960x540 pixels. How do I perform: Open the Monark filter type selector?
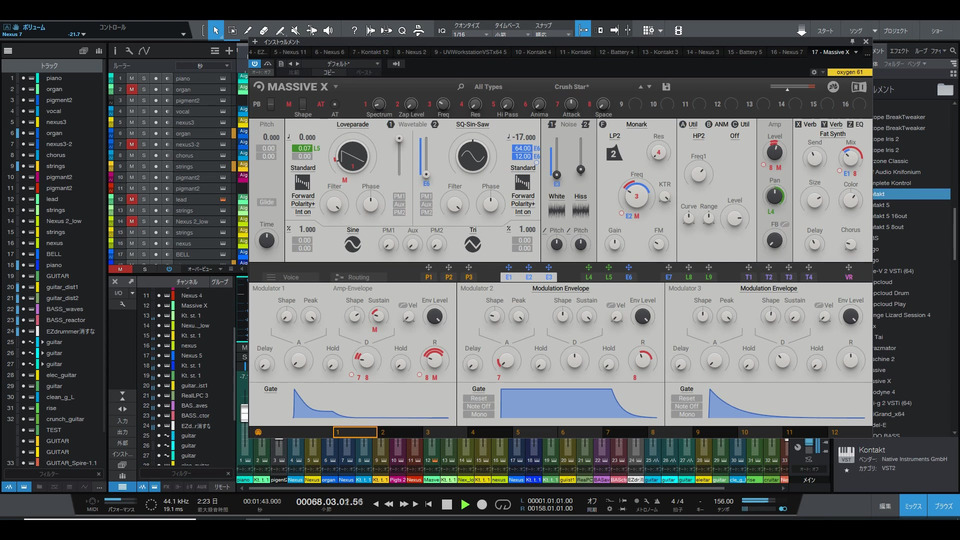tap(636, 124)
